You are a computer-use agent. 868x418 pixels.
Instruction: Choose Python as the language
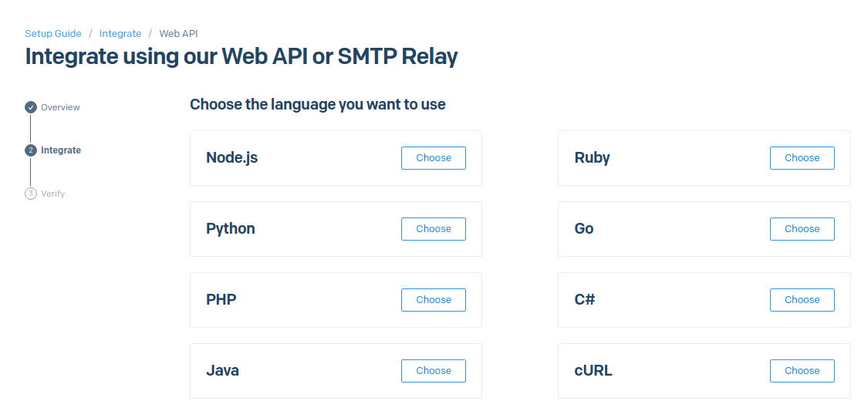click(433, 229)
